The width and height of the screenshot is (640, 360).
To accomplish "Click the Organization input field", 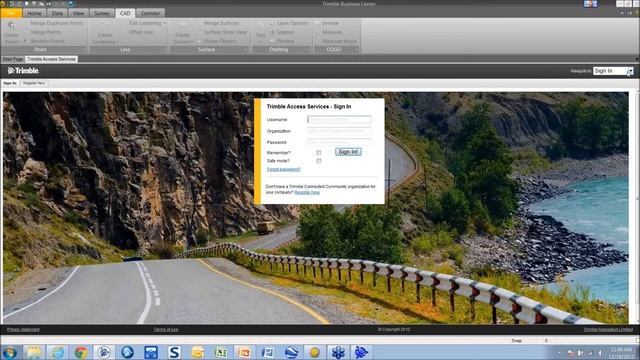I will pos(339,131).
